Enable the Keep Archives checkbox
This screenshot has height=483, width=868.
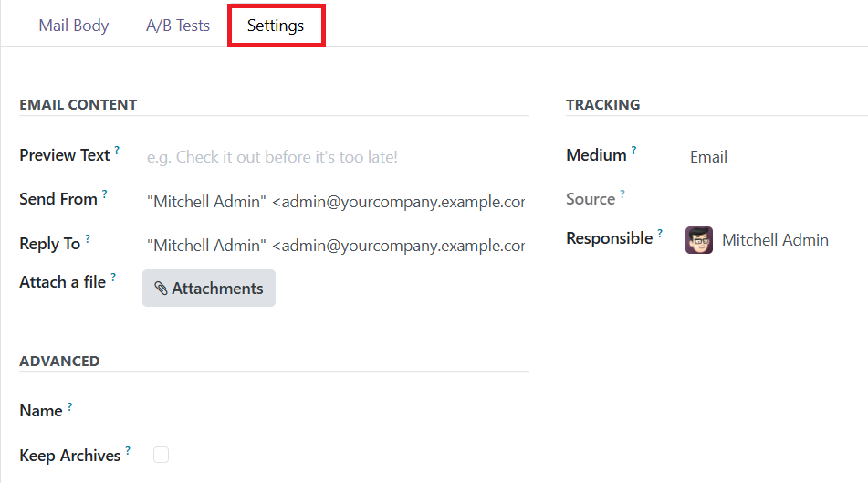click(x=161, y=455)
